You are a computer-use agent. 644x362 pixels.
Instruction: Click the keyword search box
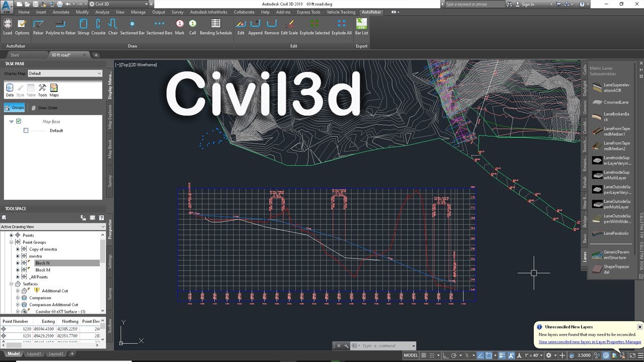coord(475,4)
